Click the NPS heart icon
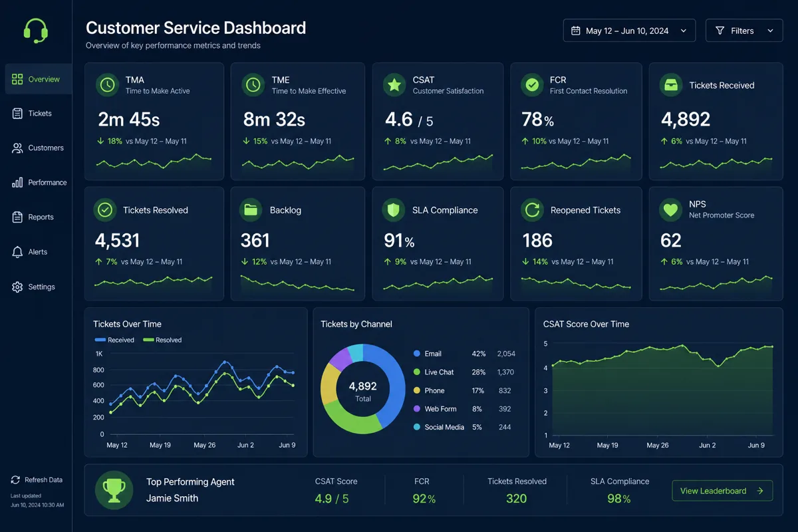Viewport: 798px width, 532px height. click(x=670, y=209)
